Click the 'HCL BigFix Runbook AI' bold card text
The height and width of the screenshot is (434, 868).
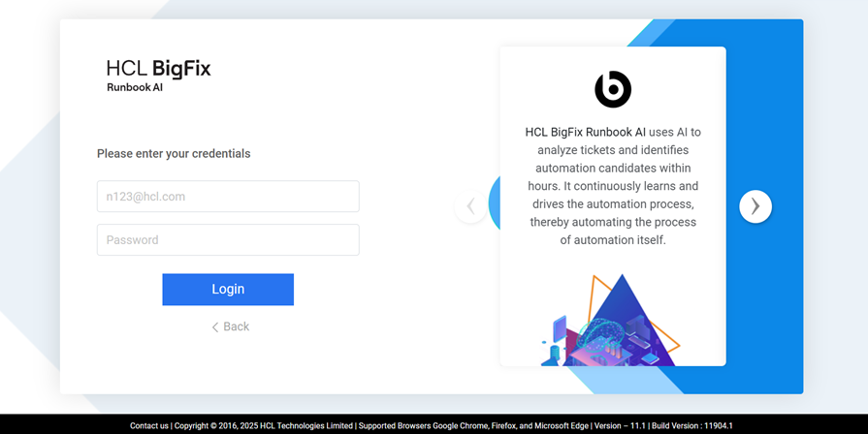(x=585, y=132)
